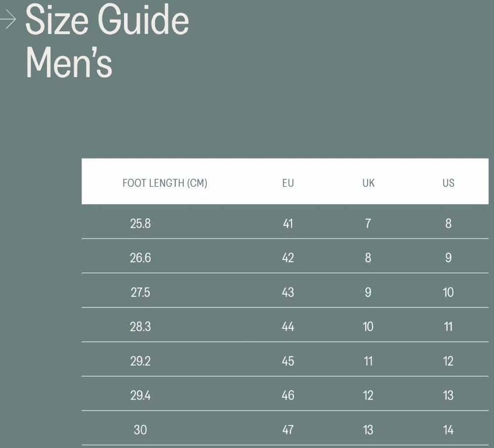The width and height of the screenshot is (494, 448).
Task: Click EU size 47 in last row
Action: [288, 430]
